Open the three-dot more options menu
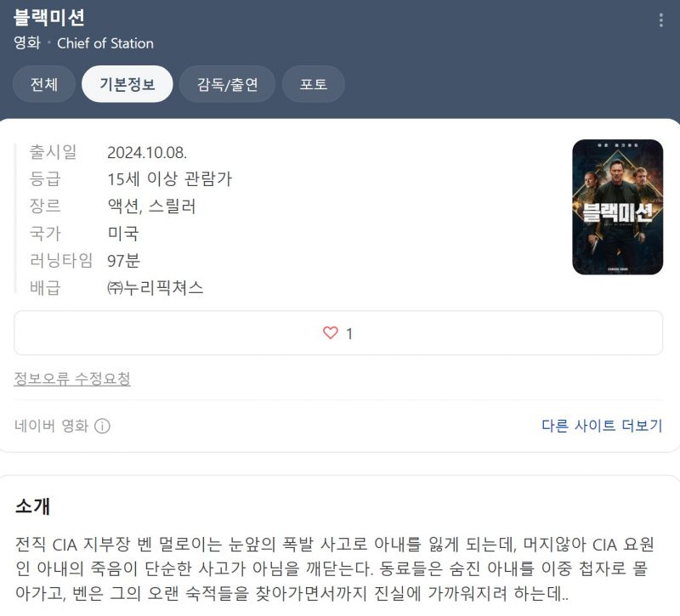Screen dimensions: 680x616 coord(661,20)
